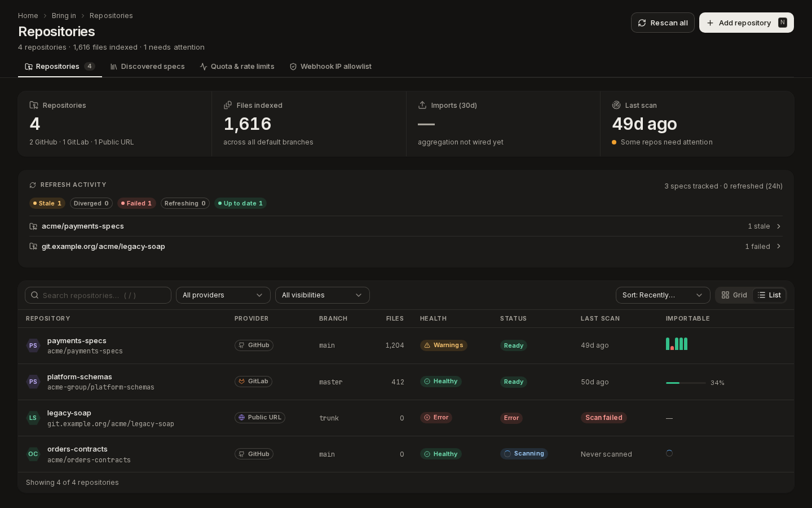Viewport: 812px width, 508px height.
Task: Click the Add repository button
Action: [x=747, y=23]
